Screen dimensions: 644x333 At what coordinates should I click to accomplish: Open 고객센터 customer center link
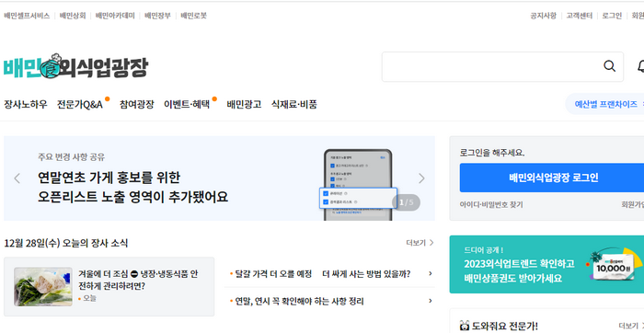(x=580, y=16)
